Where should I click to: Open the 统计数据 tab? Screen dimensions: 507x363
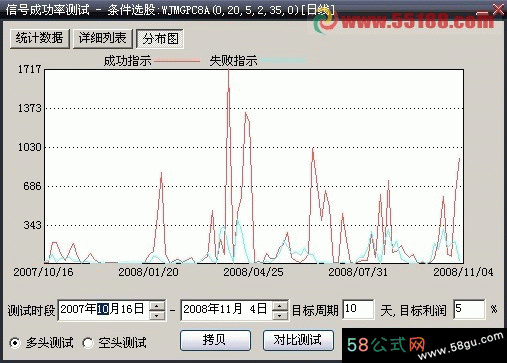click(39, 39)
